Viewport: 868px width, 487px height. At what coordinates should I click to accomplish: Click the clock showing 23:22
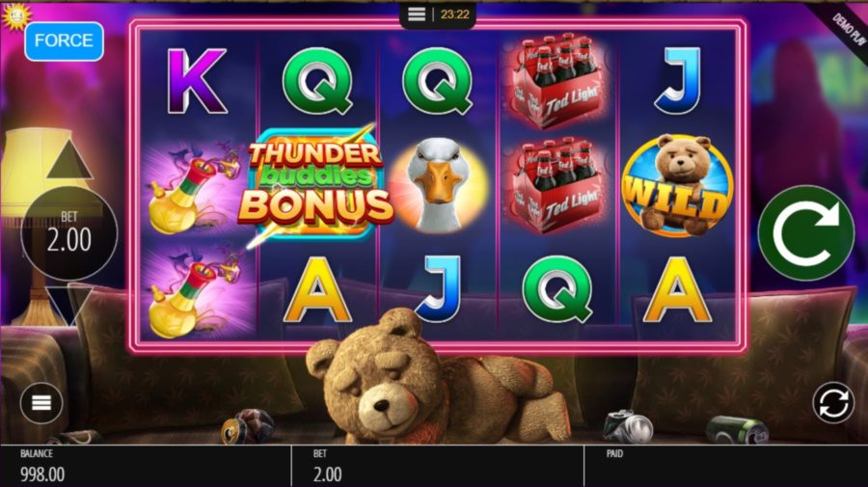(455, 14)
